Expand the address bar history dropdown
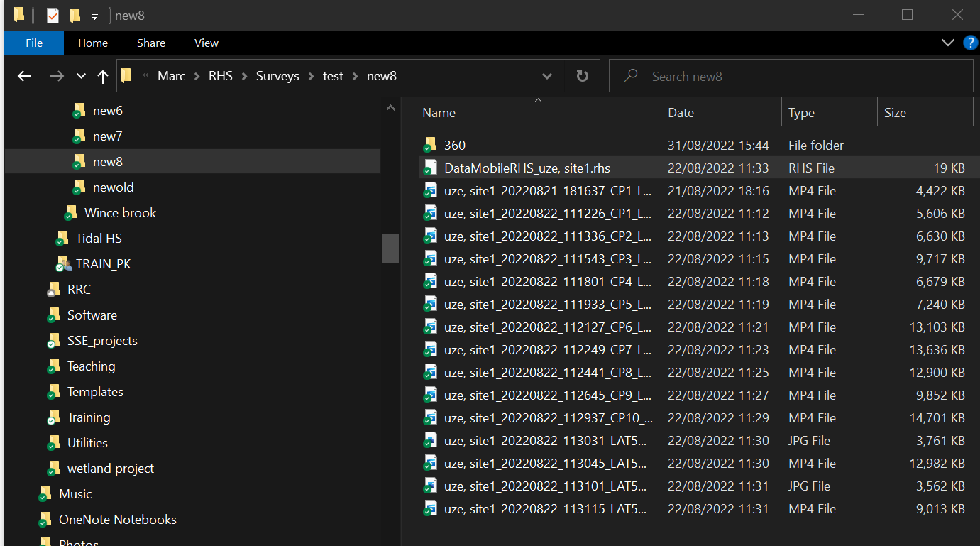The height and width of the screenshot is (546, 980). [547, 76]
